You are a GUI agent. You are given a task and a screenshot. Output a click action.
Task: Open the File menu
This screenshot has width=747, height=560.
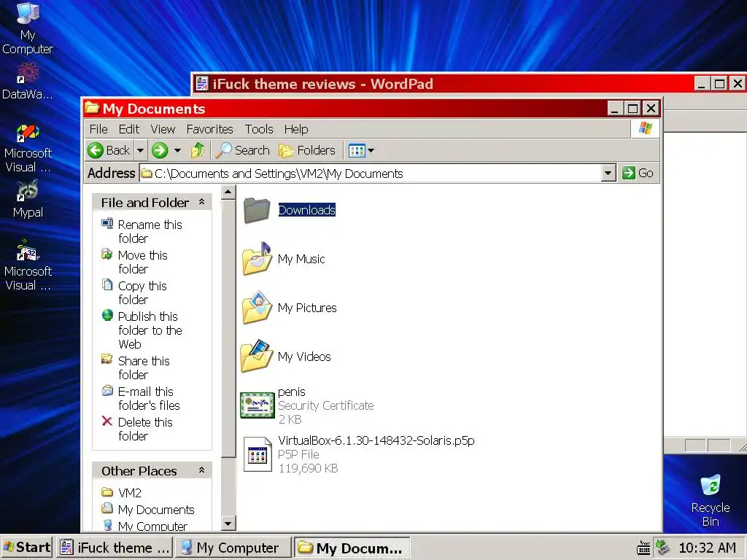coord(98,129)
